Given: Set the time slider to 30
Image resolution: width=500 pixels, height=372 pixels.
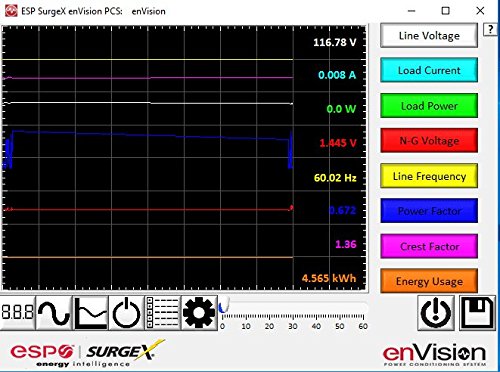Looking at the screenshot, I should (x=293, y=316).
